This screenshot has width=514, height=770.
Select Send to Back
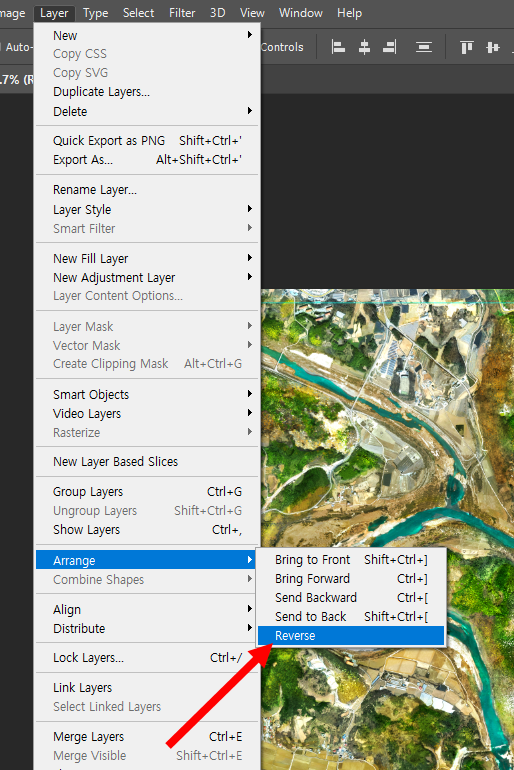click(x=351, y=616)
